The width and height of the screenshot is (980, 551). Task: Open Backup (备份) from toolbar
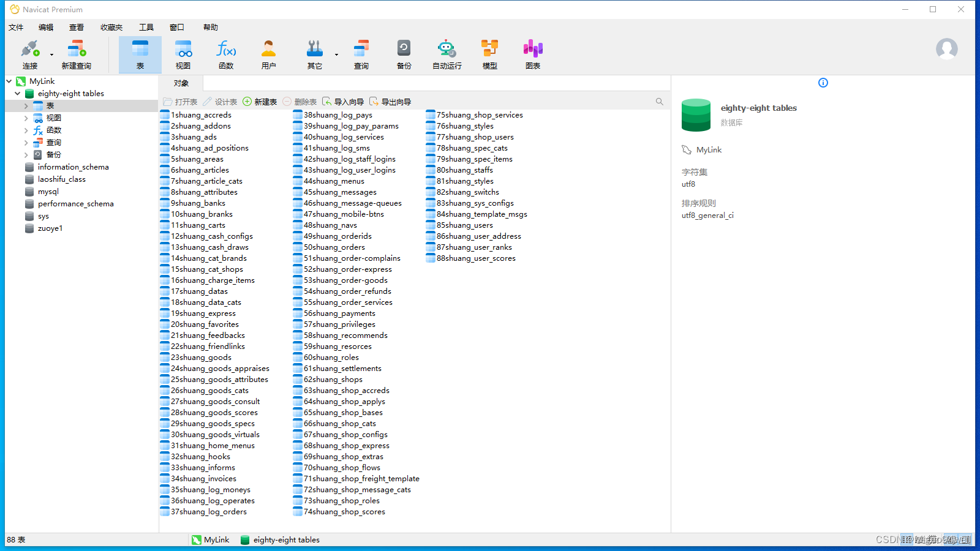tap(404, 54)
